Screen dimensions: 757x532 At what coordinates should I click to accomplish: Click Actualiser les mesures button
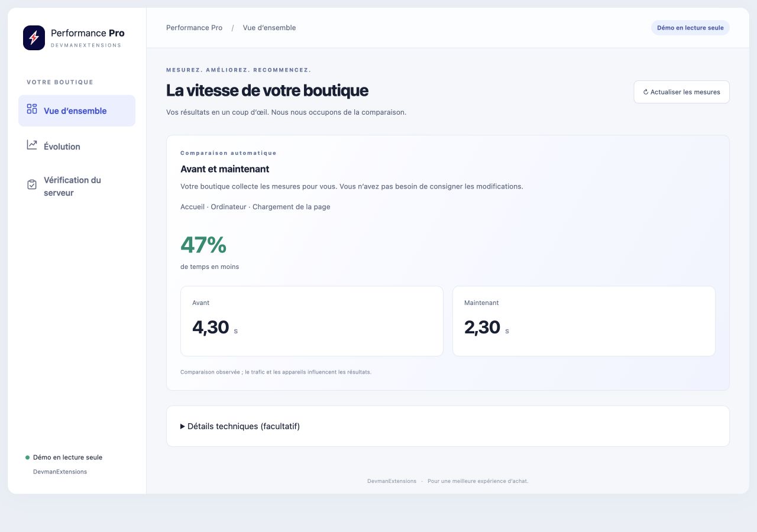pos(681,92)
